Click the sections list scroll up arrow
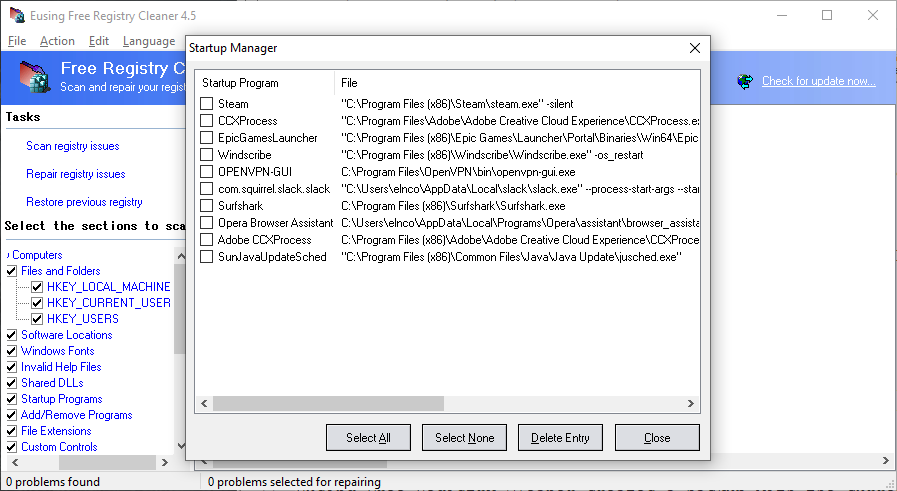This screenshot has width=897, height=491. pyautogui.click(x=180, y=255)
